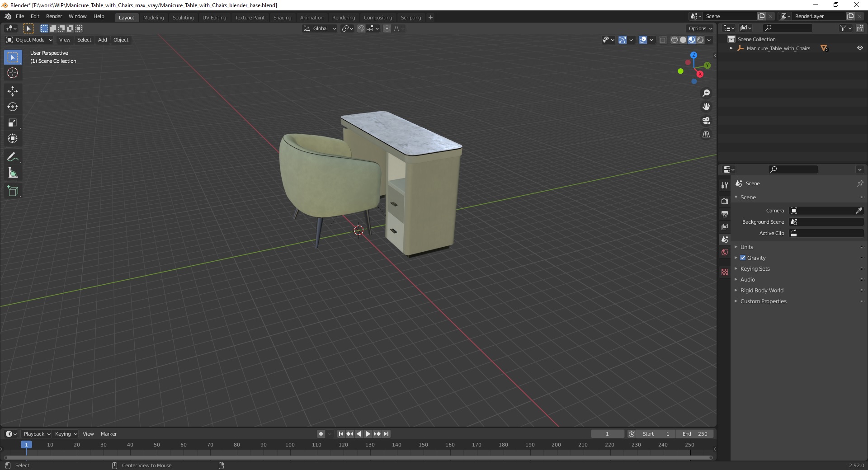Viewport: 868px width, 470px height.
Task: Toggle snapping magnet icon
Action: click(x=361, y=28)
